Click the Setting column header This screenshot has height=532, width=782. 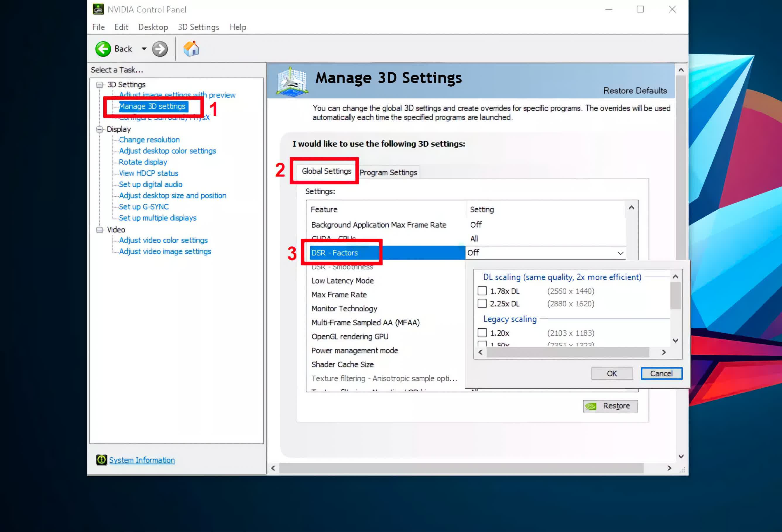[x=546, y=209]
